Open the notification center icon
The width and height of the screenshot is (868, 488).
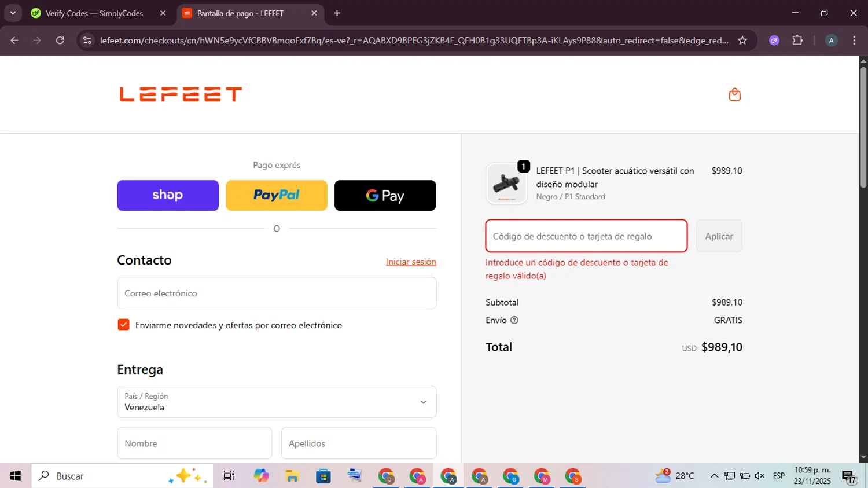pyautogui.click(x=849, y=476)
